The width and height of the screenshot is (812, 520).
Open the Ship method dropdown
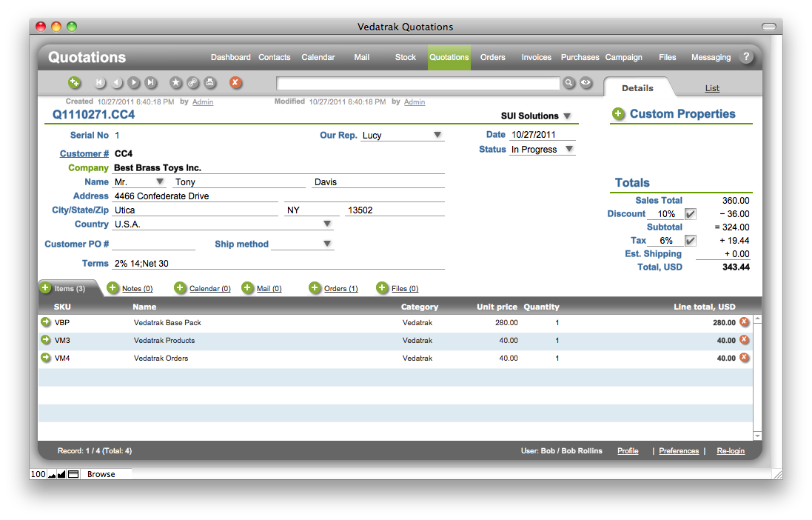pos(326,244)
